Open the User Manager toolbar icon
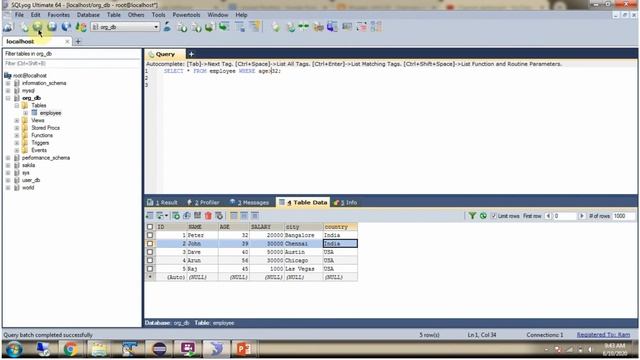This screenshot has width=640, height=360. point(167,27)
